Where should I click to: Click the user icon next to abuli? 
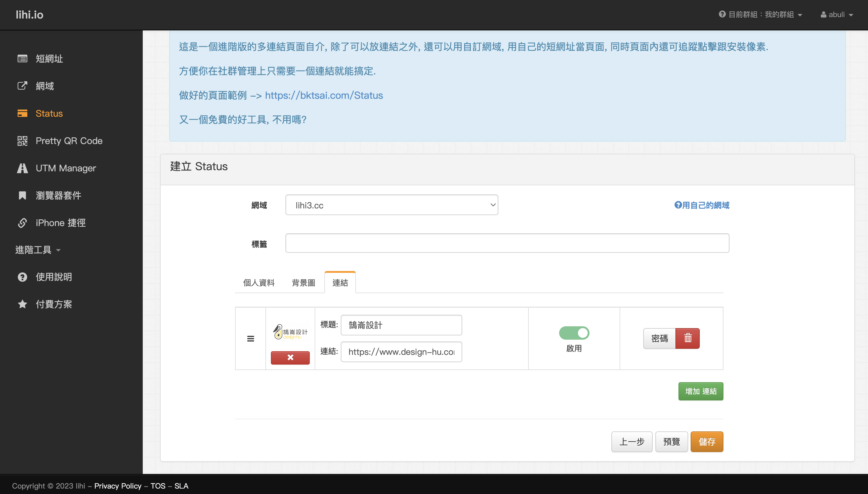[x=824, y=15]
